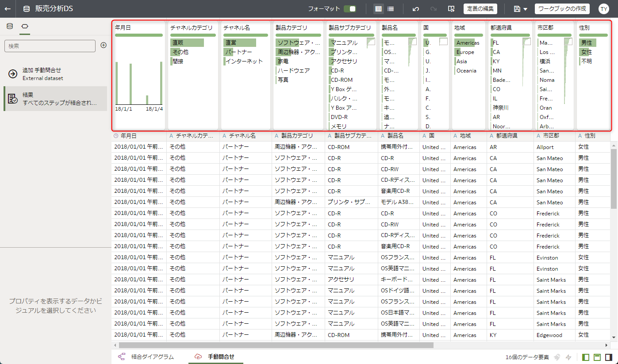
Task: Click the 結果 step icon
Action: pyautogui.click(x=13, y=99)
